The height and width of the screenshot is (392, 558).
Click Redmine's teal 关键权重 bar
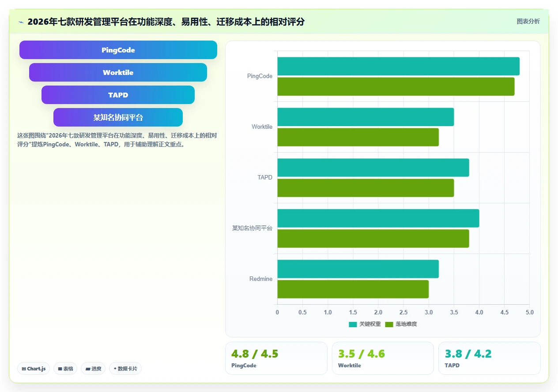click(x=358, y=269)
